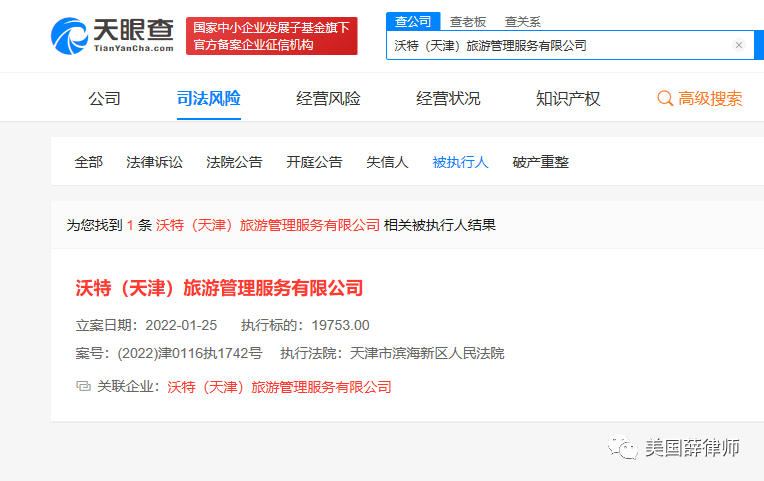Select the 被执行人 filter
This screenshot has width=764, height=481.
tap(460, 162)
